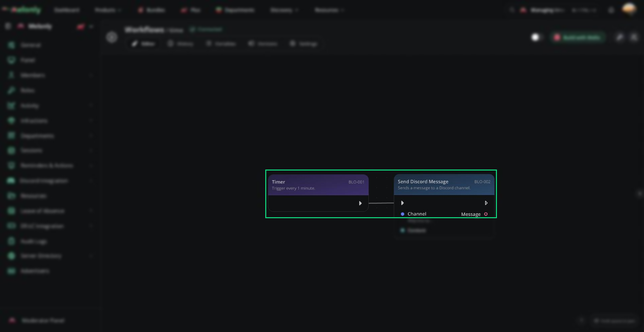The width and height of the screenshot is (644, 332).
Task: Open the user avatar in the top-right corner
Action: click(629, 9)
